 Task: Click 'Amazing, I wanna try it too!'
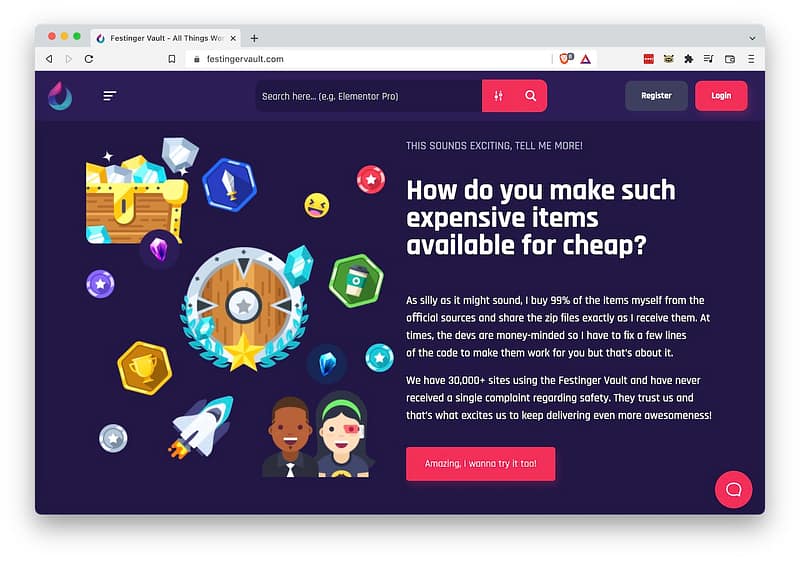coord(481,464)
